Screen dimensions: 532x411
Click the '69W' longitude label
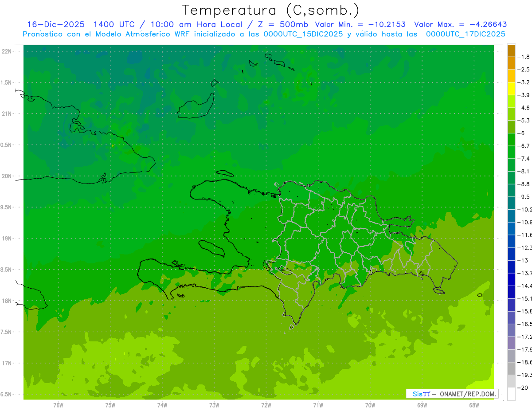point(422,405)
